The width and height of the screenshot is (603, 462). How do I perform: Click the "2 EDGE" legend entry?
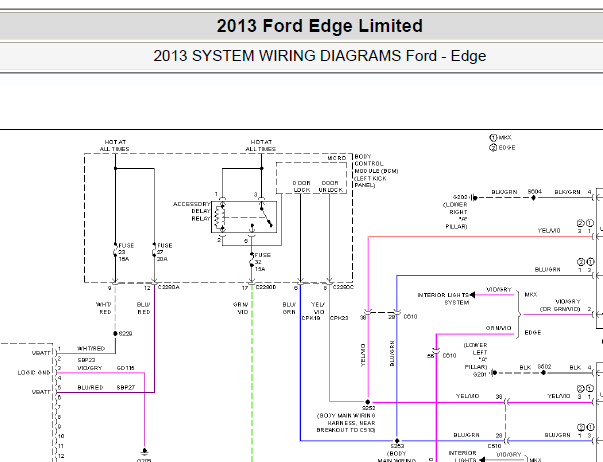(x=502, y=148)
